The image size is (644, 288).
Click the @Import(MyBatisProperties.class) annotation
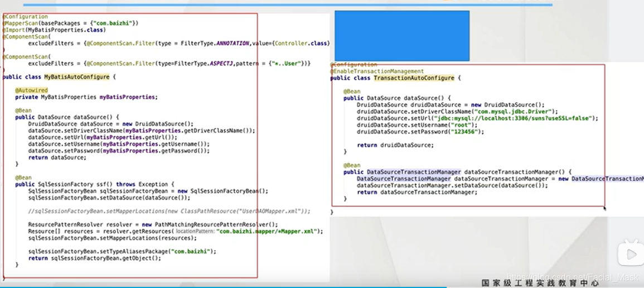tap(54, 30)
